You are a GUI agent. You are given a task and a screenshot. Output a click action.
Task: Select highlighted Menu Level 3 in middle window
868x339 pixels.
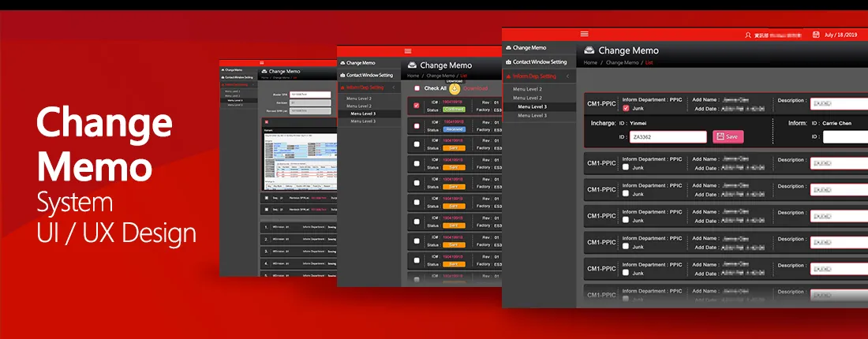(363, 114)
